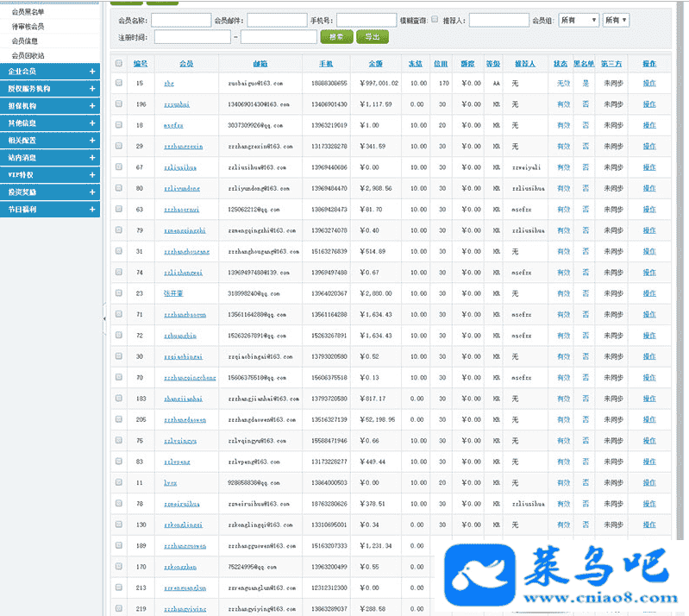This screenshot has height=616, width=689.
Task: Open the second 所有 dropdown at far right
Action: (x=616, y=20)
